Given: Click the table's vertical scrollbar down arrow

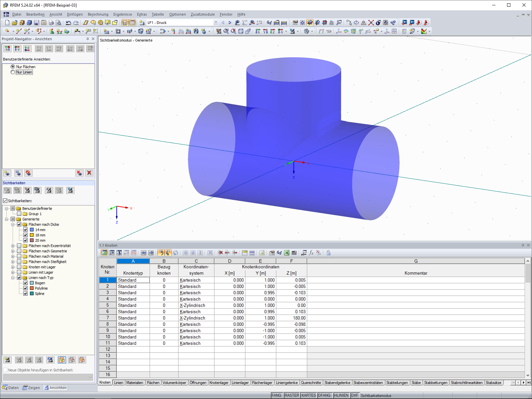Looking at the screenshot, I should click(528, 375).
